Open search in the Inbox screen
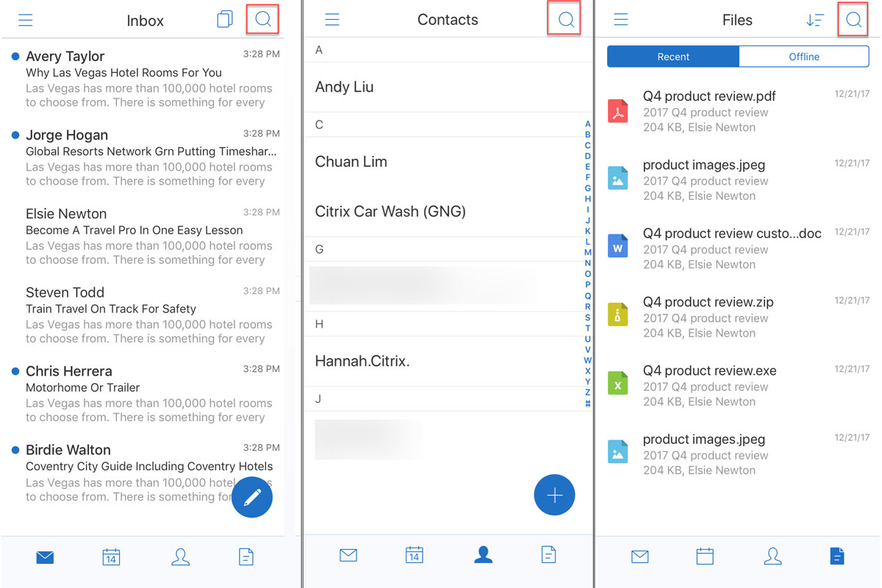This screenshot has height=588, width=882. [262, 20]
